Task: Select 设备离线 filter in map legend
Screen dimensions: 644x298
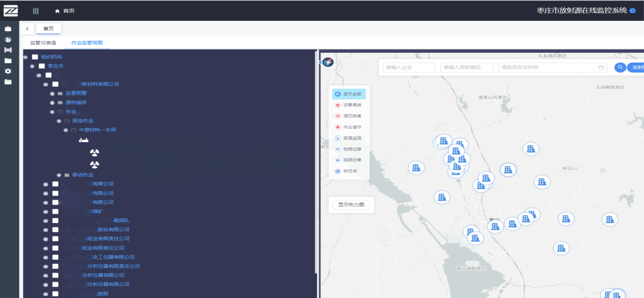Action: 349,105
